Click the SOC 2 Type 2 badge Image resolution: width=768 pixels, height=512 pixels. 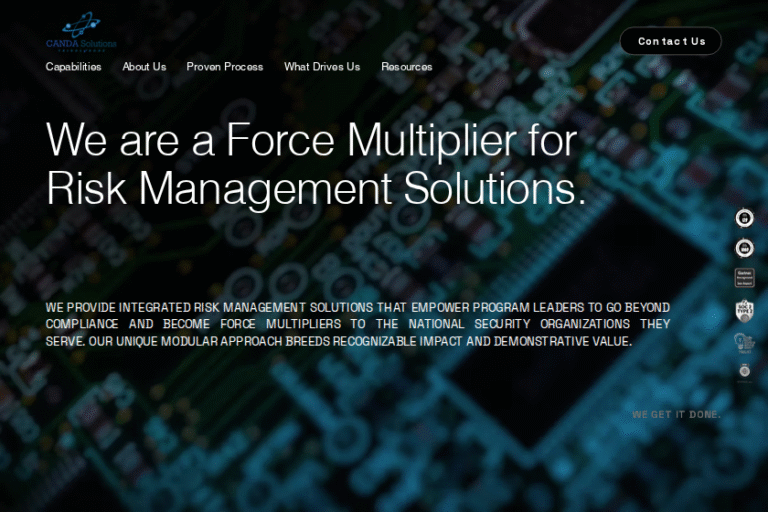pos(744,311)
